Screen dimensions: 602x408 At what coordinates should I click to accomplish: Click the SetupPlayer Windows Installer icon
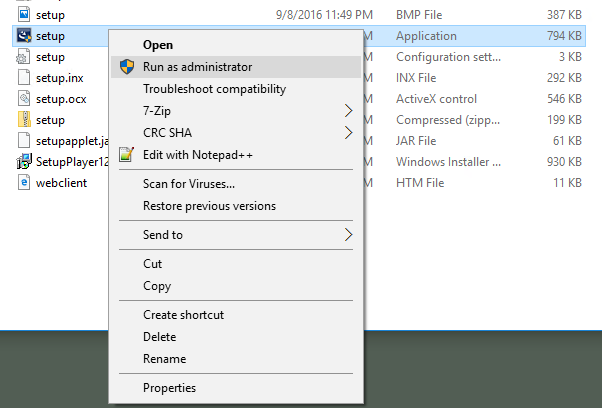(x=24, y=162)
